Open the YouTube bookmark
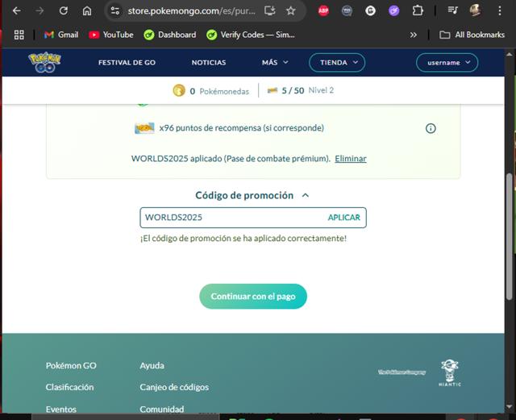516x420 pixels. coord(111,35)
